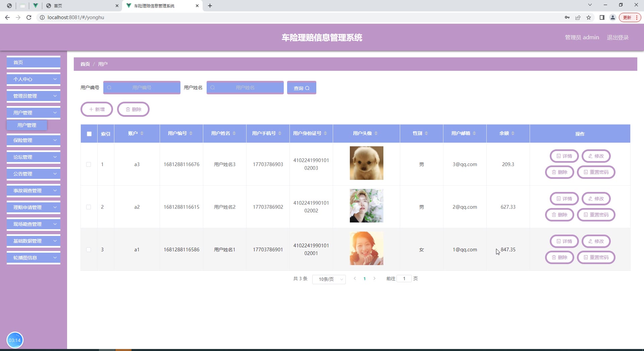This screenshot has width=644, height=351.
Task: Click 修改 for user a2
Action: (x=596, y=199)
